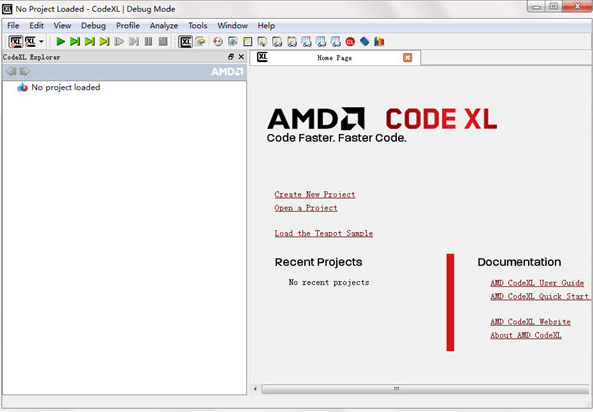Click the blue tag toolbar icon
593x412 pixels.
point(365,42)
